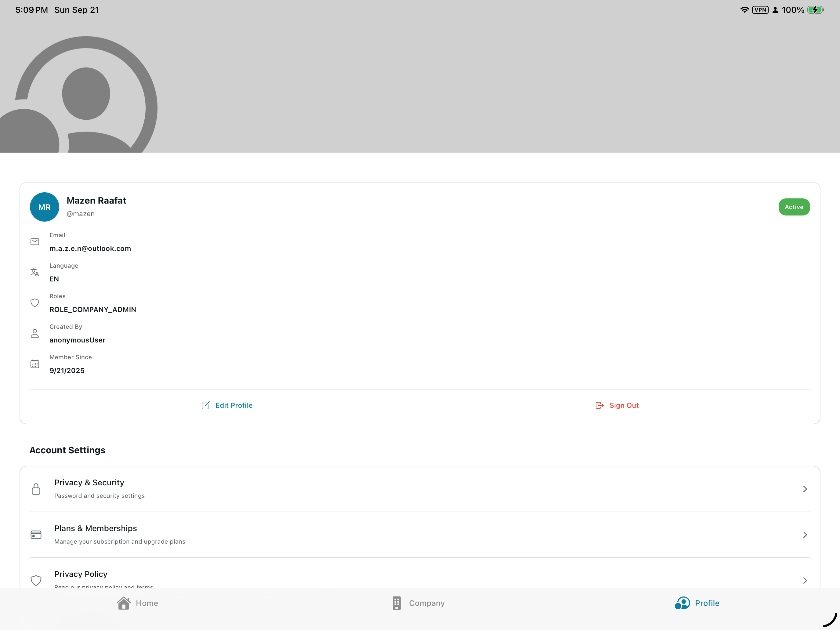The width and height of the screenshot is (840, 630).
Task: Click the Profile tab person icon
Action: point(682,603)
